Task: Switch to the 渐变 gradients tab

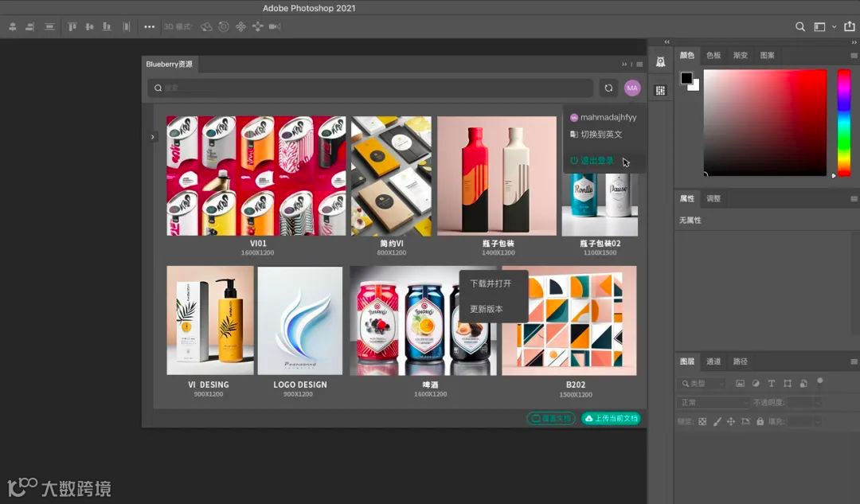Action: point(741,56)
